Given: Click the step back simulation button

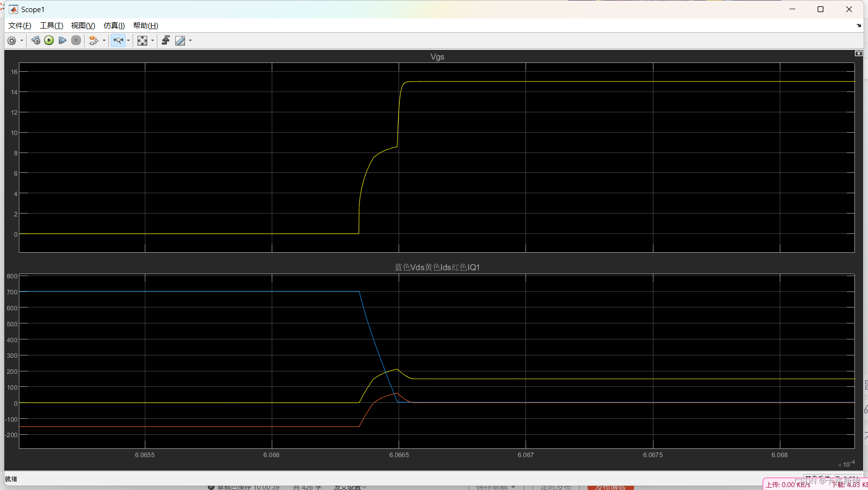Looking at the screenshot, I should (x=36, y=40).
